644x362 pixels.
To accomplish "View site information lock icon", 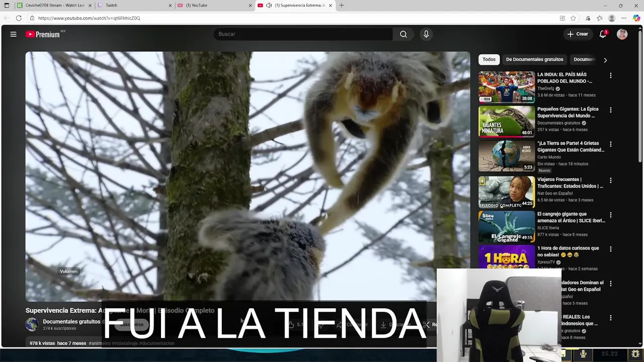I will click(x=32, y=18).
